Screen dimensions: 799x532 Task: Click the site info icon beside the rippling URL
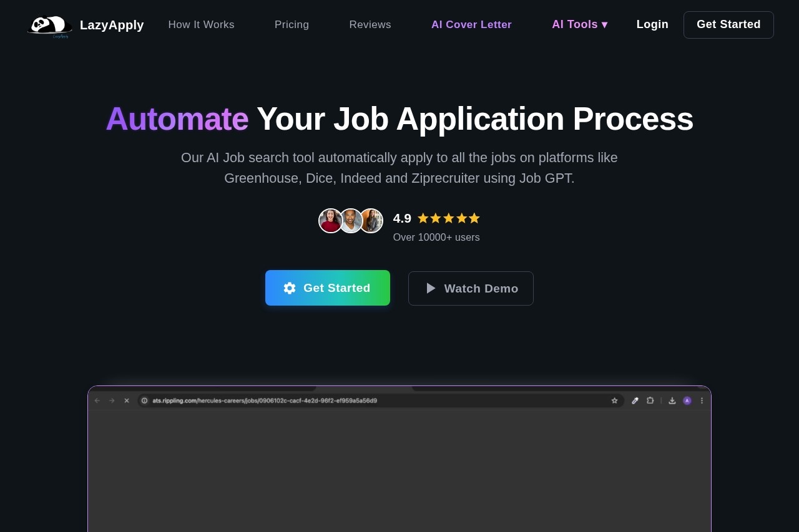click(x=144, y=400)
